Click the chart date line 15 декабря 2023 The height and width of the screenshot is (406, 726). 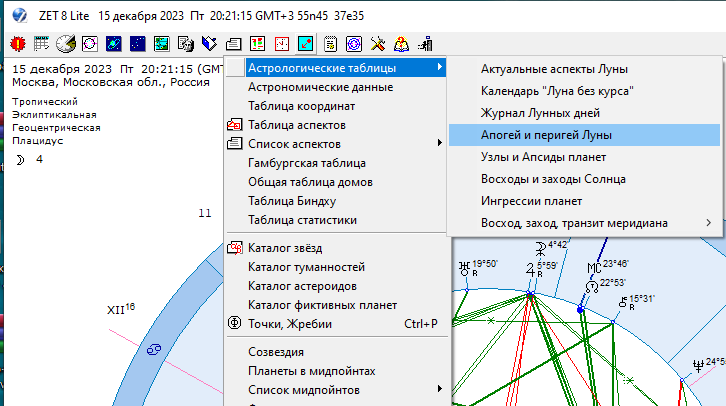click(118, 69)
